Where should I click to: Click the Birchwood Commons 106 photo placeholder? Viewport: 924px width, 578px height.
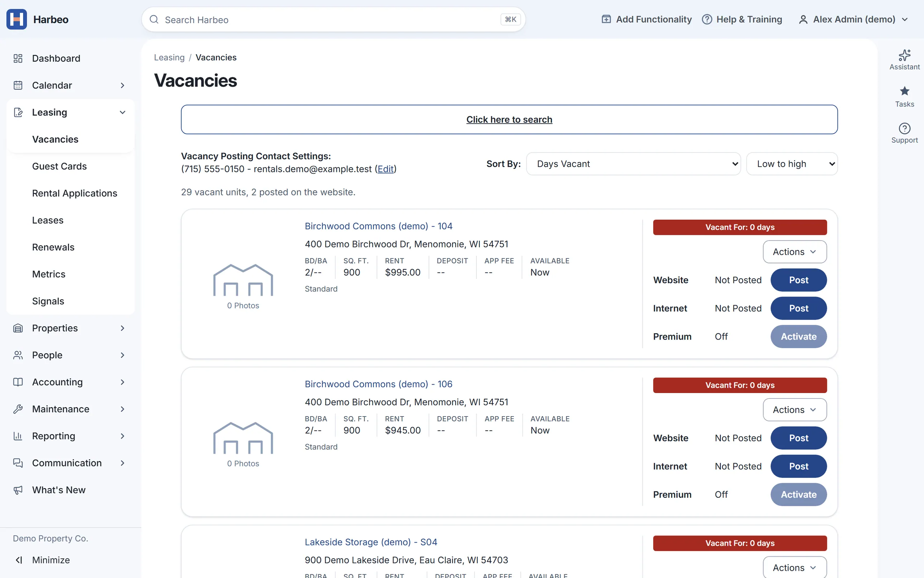coord(243,438)
